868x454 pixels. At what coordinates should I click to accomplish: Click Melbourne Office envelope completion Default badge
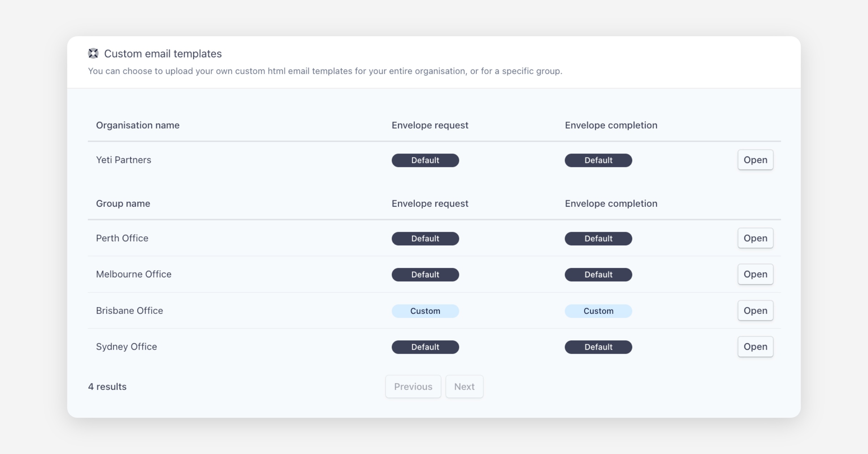coord(599,275)
